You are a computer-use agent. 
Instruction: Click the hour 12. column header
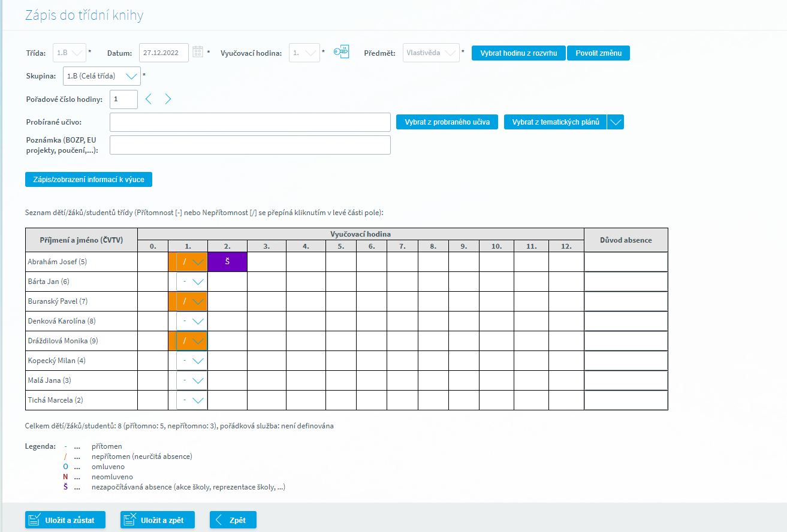[x=566, y=246]
